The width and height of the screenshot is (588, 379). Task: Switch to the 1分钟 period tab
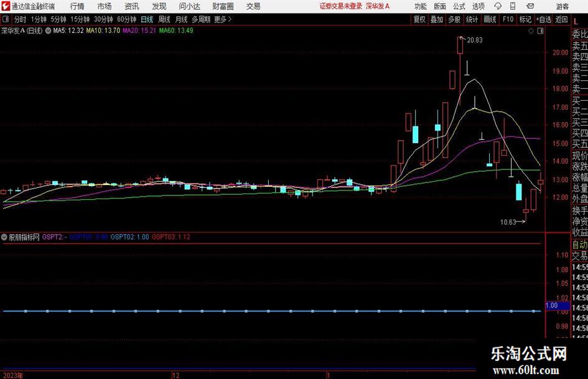[39, 19]
